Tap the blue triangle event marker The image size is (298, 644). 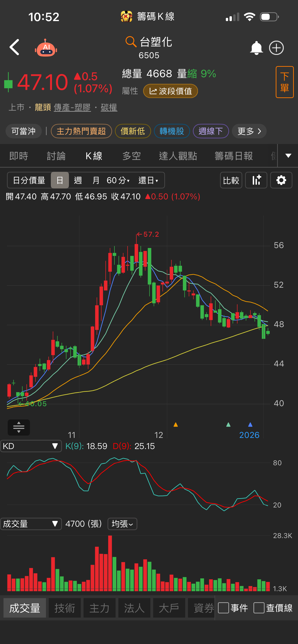tap(250, 424)
